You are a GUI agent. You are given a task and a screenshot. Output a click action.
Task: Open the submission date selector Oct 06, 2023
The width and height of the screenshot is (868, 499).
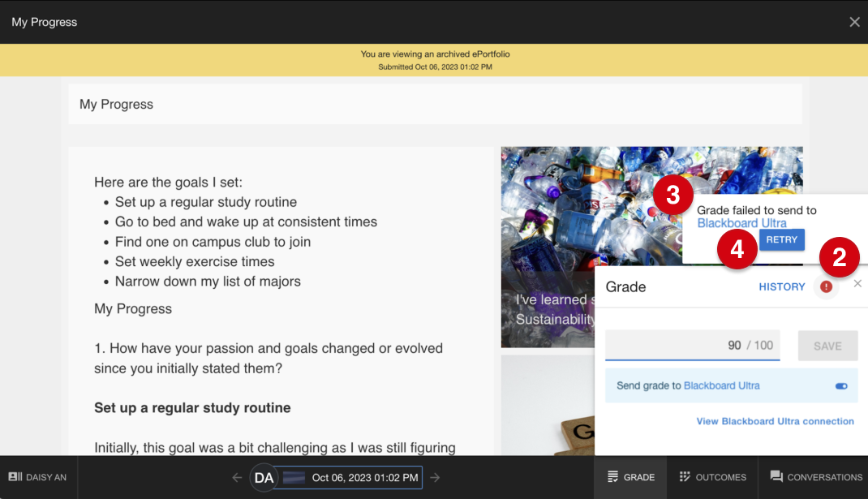tap(348, 477)
